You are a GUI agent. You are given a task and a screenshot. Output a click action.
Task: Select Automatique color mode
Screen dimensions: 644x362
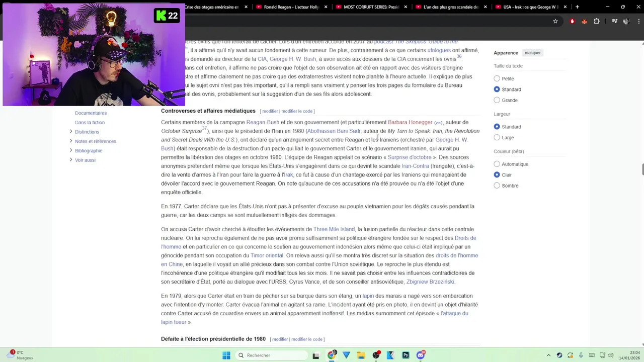[x=497, y=164]
